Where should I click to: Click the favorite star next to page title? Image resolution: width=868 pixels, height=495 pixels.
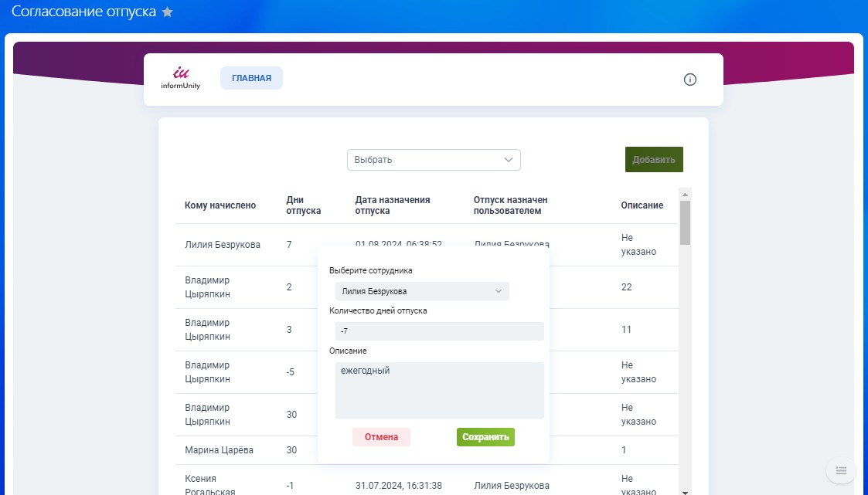(x=167, y=13)
